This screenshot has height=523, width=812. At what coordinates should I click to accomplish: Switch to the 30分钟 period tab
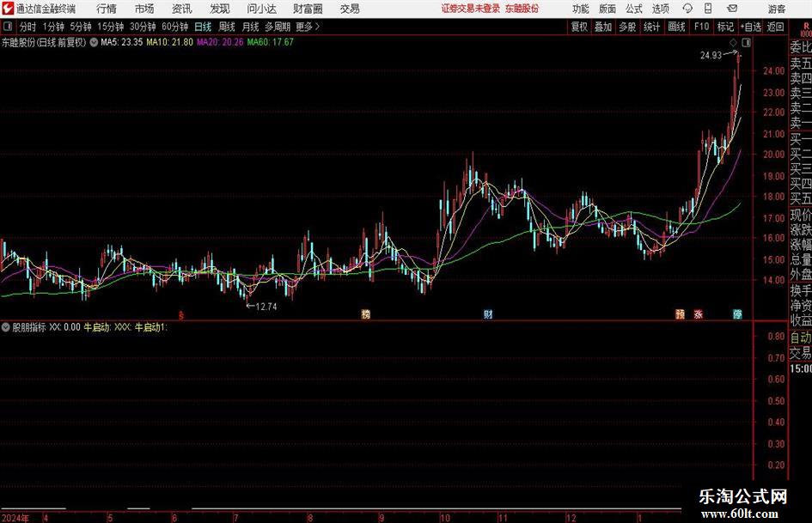pos(143,27)
